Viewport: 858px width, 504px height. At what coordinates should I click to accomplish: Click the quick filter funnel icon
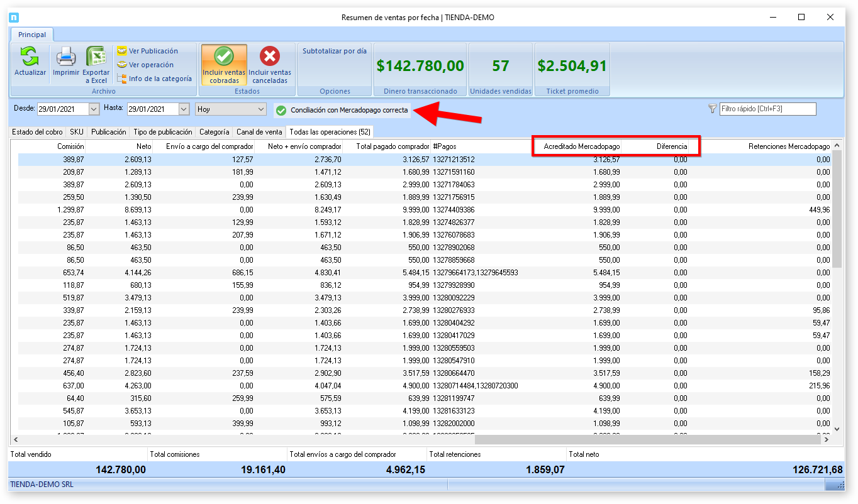[x=712, y=109]
